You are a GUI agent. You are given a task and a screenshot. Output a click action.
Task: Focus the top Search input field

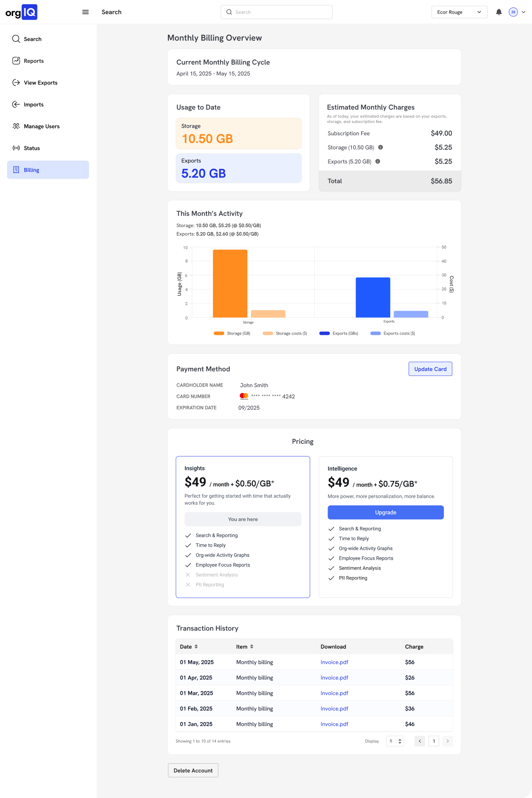[x=277, y=12]
